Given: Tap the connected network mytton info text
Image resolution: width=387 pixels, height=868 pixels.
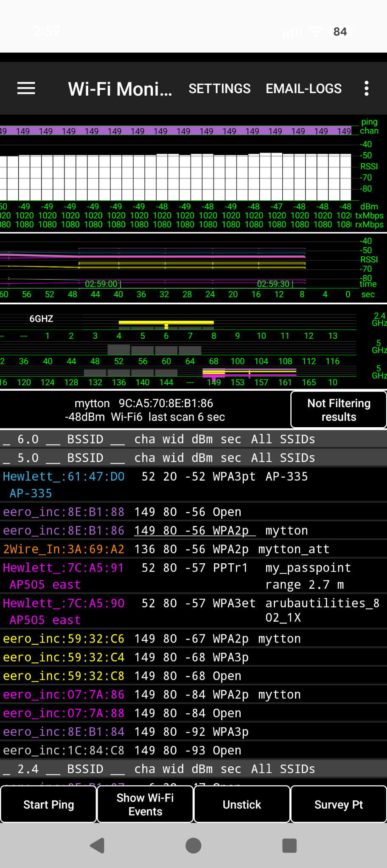Looking at the screenshot, I should tap(145, 410).
